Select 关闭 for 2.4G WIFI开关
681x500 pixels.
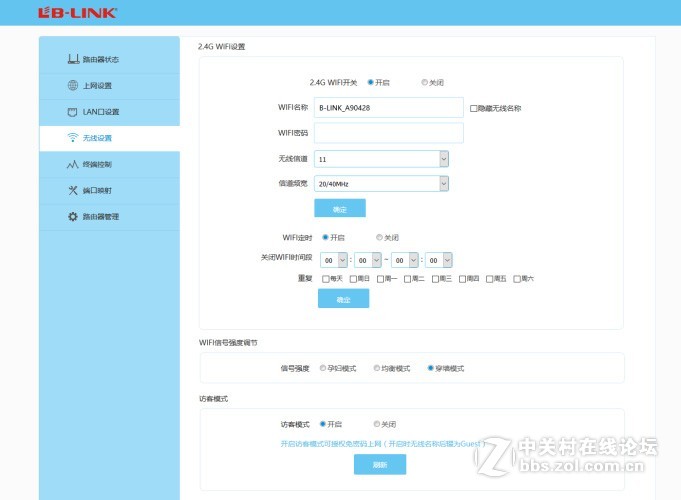tap(424, 82)
